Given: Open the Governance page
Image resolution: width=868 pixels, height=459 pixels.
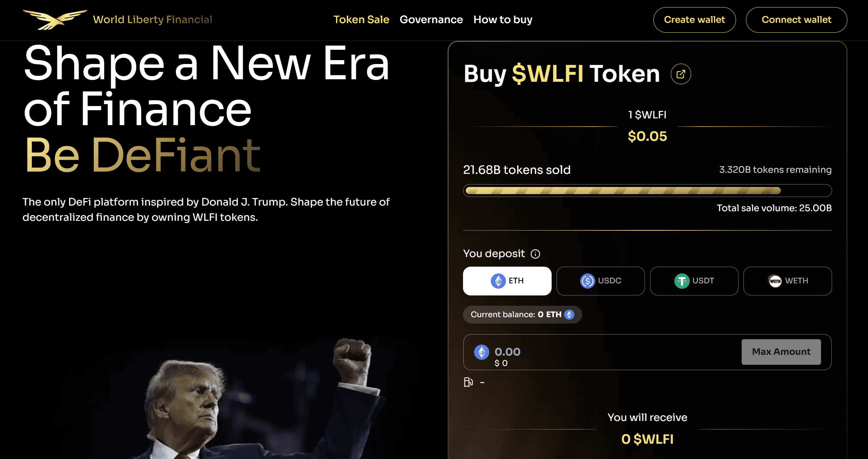Looking at the screenshot, I should point(431,20).
